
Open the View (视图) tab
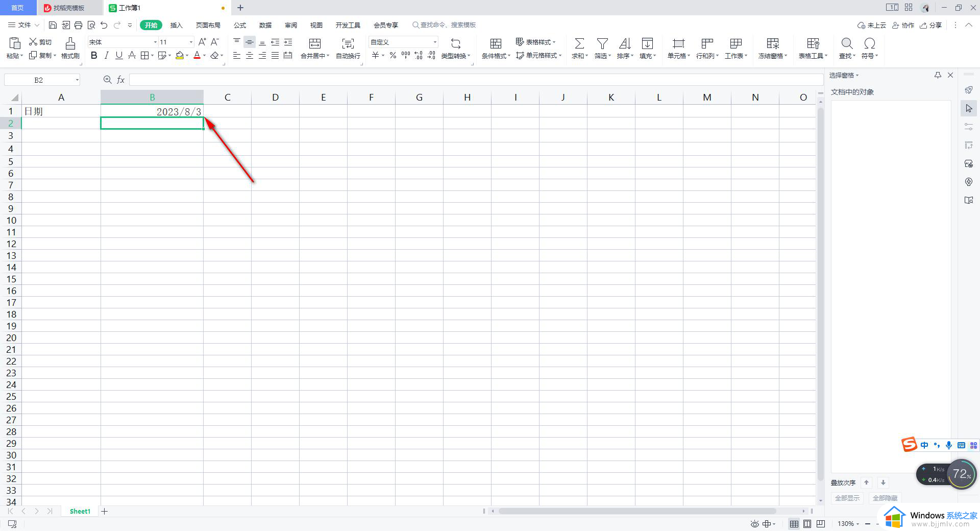coord(316,25)
